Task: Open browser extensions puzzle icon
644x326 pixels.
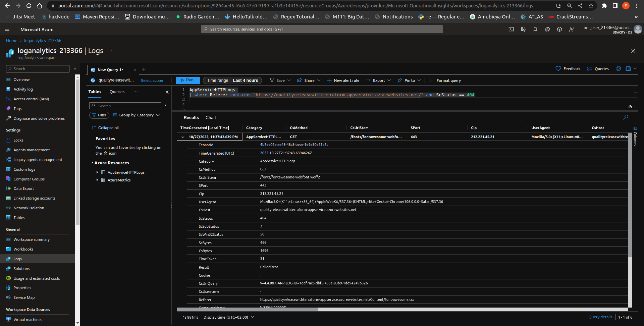Action: point(604,6)
